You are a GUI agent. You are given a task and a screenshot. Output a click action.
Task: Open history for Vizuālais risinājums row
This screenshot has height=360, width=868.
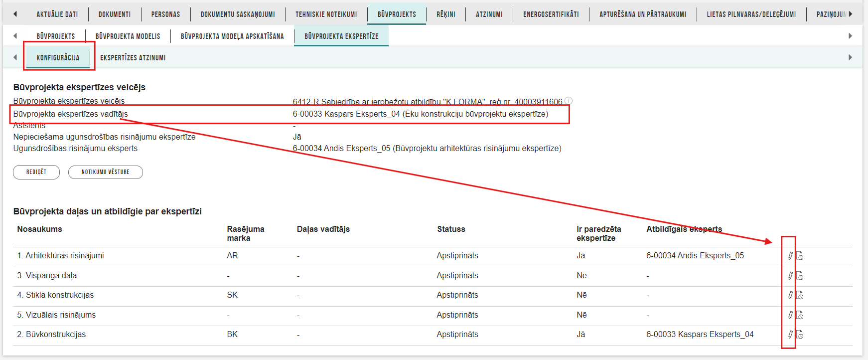point(800,315)
